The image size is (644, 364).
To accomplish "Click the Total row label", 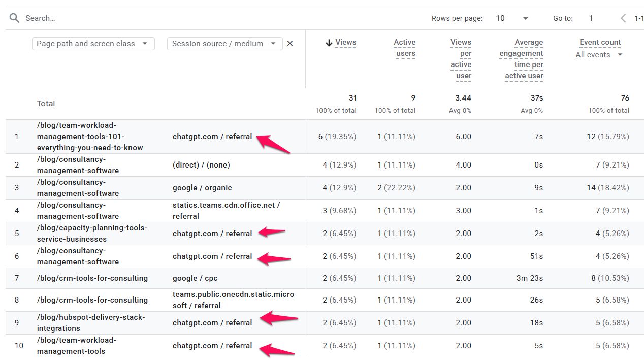I will point(46,104).
